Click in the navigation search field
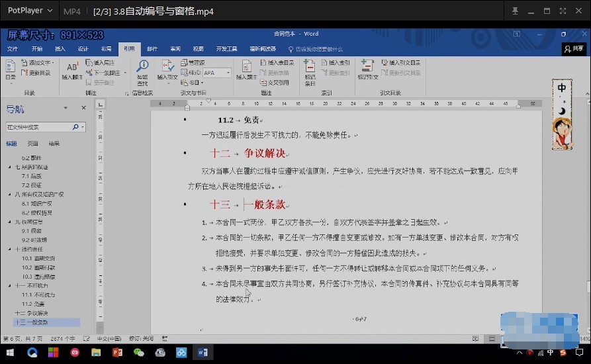The image size is (591, 364). click(38, 127)
